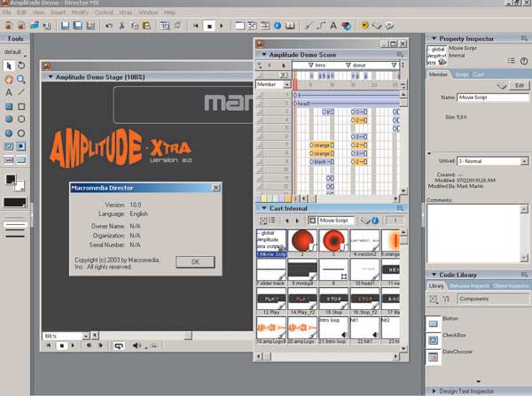This screenshot has height=396, width=532.
Task: Collapse the Property Inspector panel
Action: [434, 39]
